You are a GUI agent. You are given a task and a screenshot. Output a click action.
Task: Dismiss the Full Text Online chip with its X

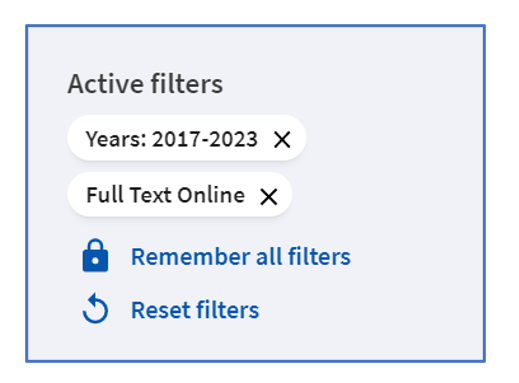[269, 196]
